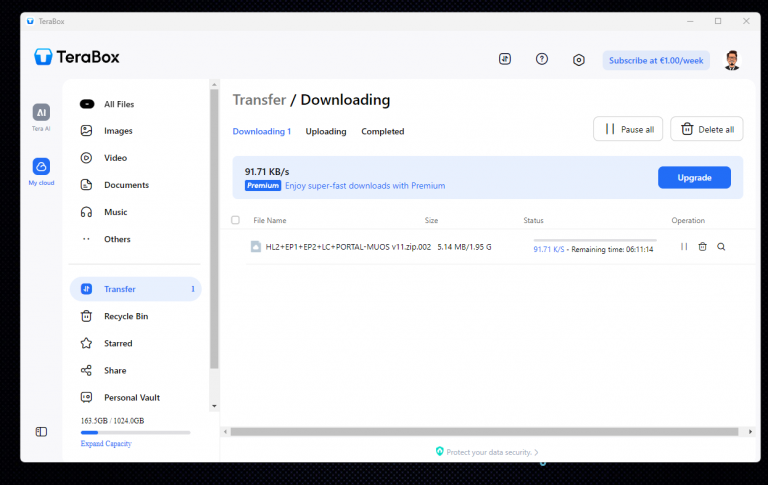This screenshot has width=768, height=485.
Task: Collapse sidebar with the panel toggle icon
Action: pyautogui.click(x=41, y=432)
